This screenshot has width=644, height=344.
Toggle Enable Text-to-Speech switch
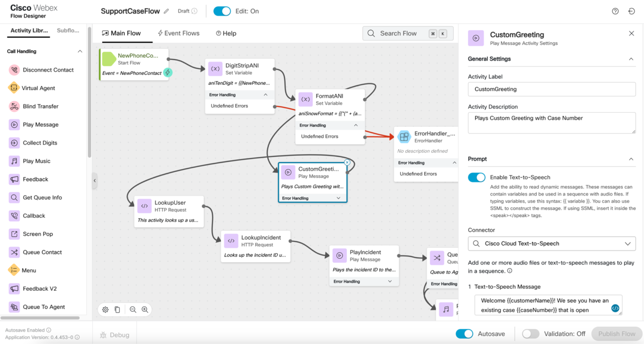477,177
